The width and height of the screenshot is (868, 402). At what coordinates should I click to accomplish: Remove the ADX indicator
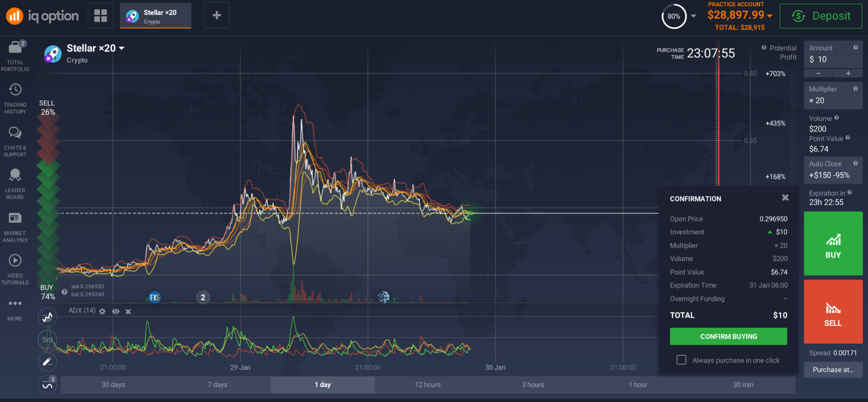click(x=128, y=311)
